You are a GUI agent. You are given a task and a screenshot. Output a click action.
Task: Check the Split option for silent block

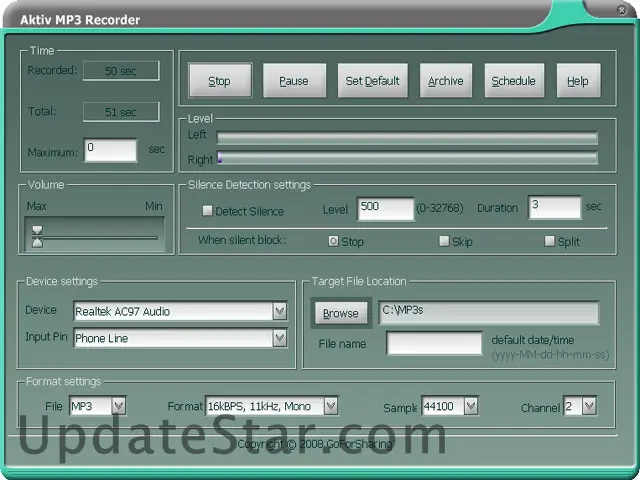click(x=550, y=241)
